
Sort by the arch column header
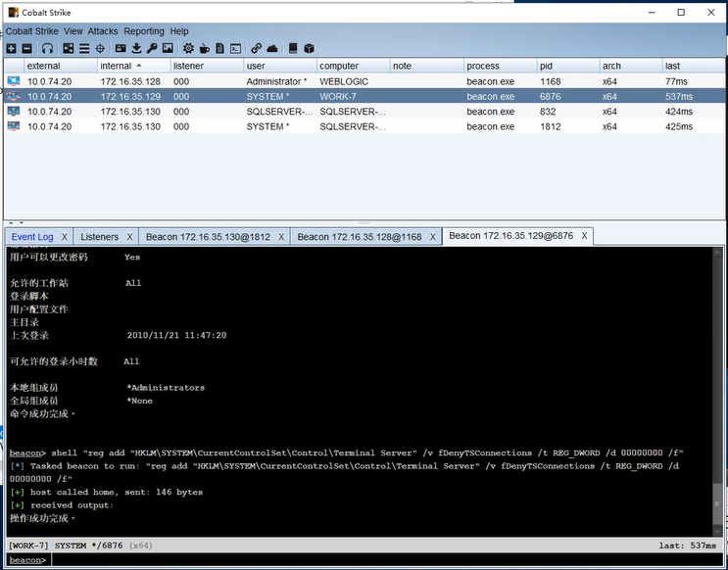tap(630, 66)
